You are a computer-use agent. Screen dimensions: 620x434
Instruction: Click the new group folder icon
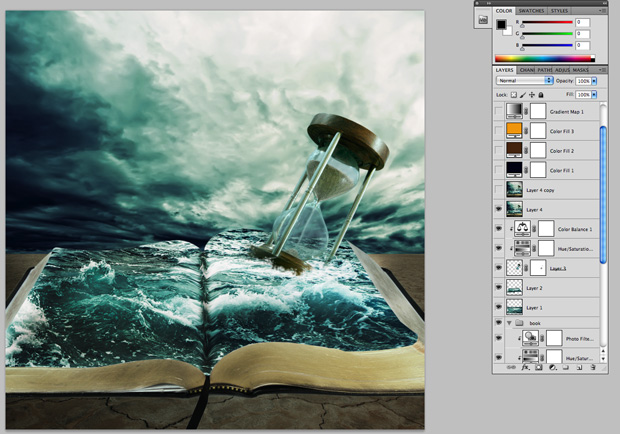click(x=566, y=368)
